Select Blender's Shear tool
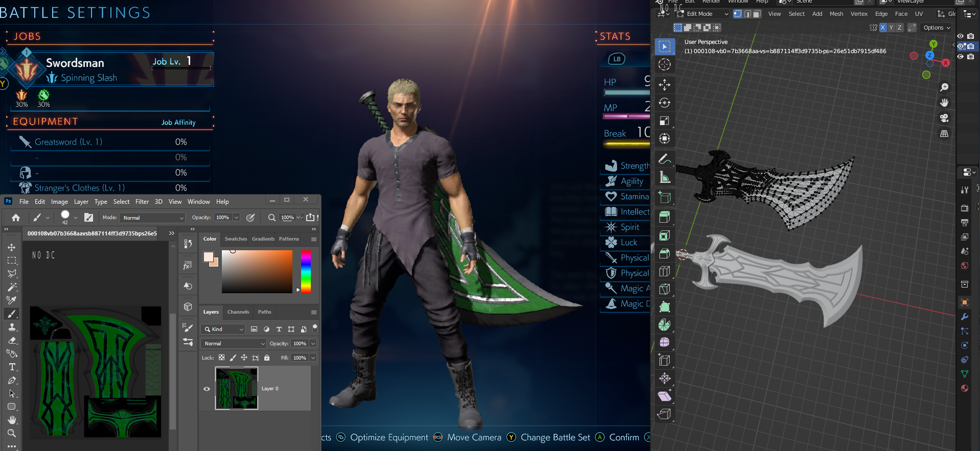Screen dimensions: 980x451 click(x=665, y=396)
